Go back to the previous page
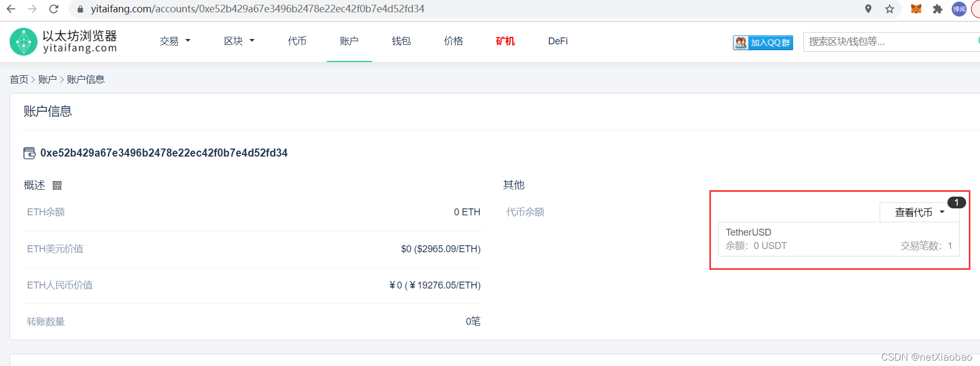 coord(11,9)
